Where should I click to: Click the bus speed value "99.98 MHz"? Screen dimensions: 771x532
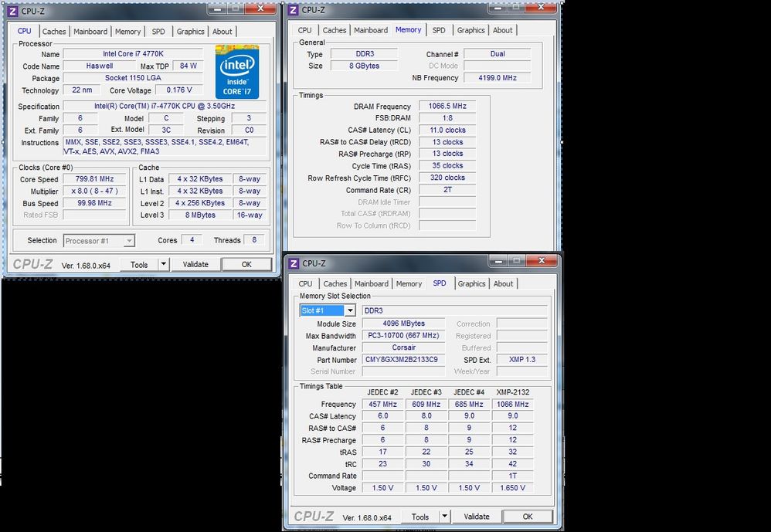point(94,203)
